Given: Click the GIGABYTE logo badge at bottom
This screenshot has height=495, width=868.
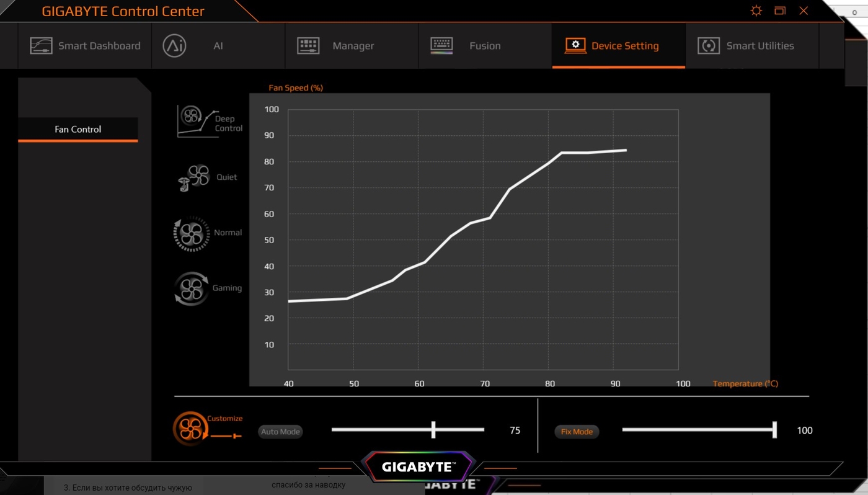Looking at the screenshot, I should tap(418, 467).
